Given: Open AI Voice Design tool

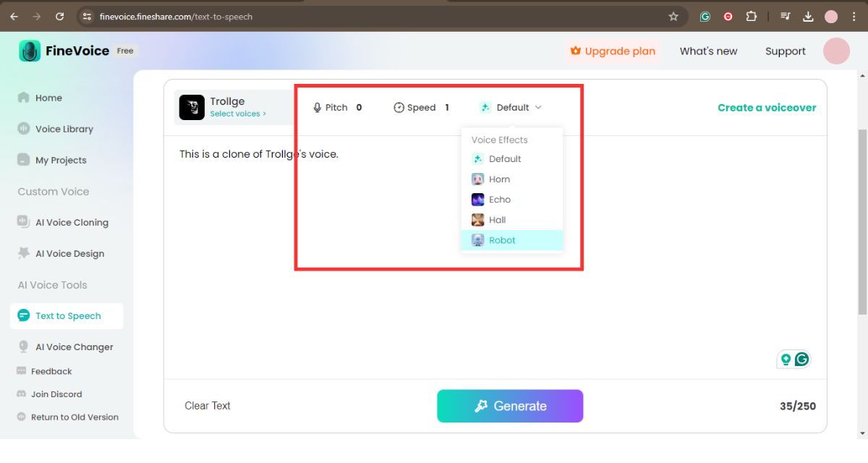Looking at the screenshot, I should [69, 253].
